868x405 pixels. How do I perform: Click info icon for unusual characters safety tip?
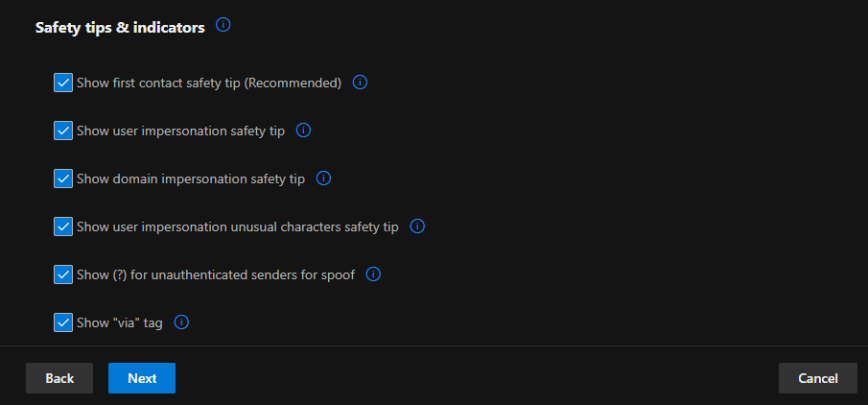(417, 226)
